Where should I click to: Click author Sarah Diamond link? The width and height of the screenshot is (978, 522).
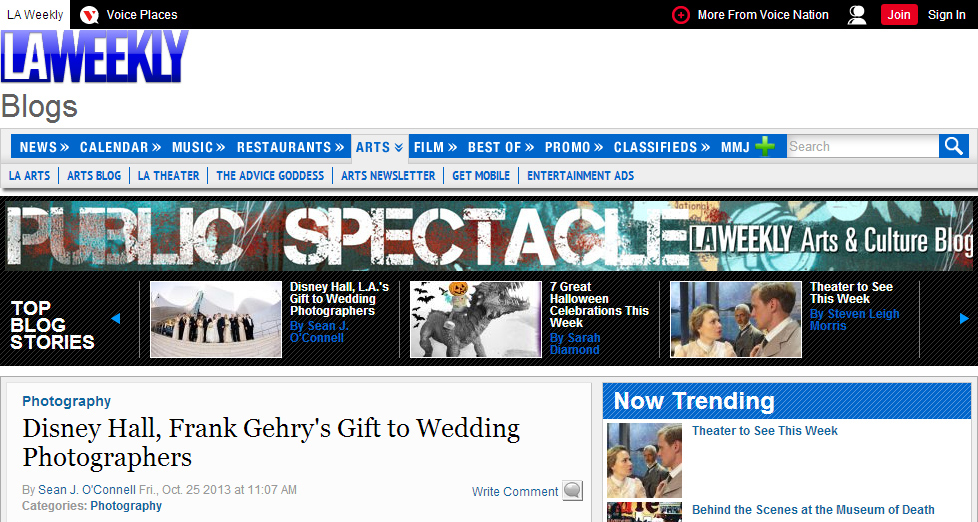(575, 344)
